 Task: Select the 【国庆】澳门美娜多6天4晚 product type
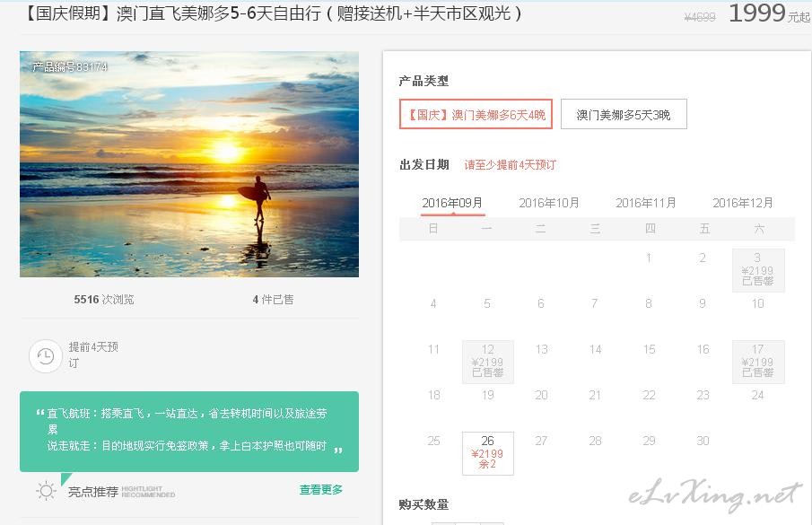476,115
